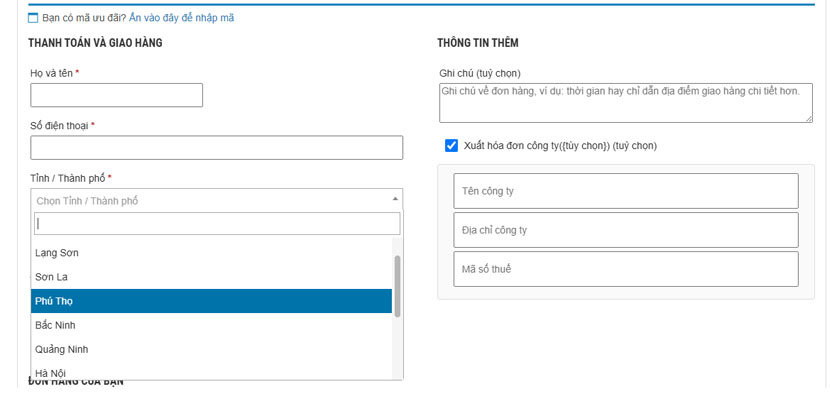The height and width of the screenshot is (417, 830).
Task: Choose the highlighted 'Phú Thọ' option
Action: tap(211, 301)
